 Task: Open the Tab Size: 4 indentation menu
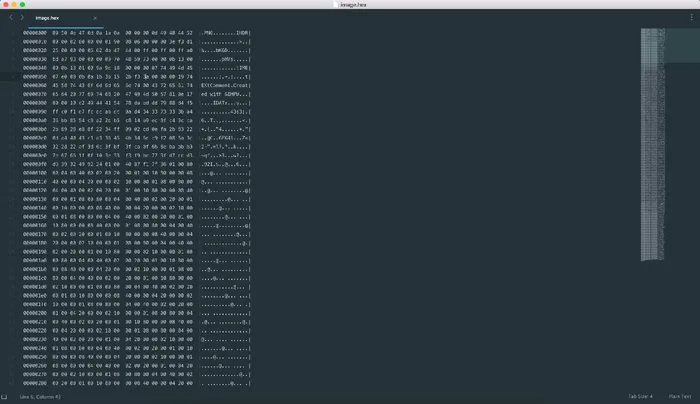click(640, 396)
